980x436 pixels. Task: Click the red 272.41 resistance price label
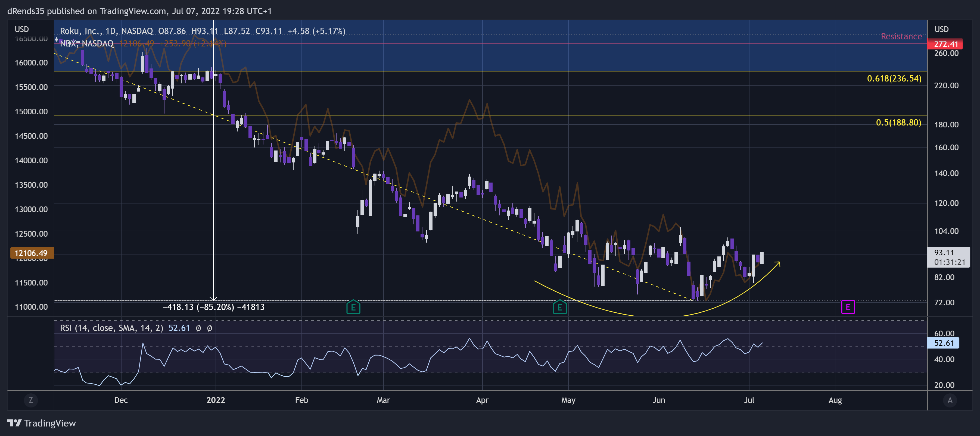945,44
